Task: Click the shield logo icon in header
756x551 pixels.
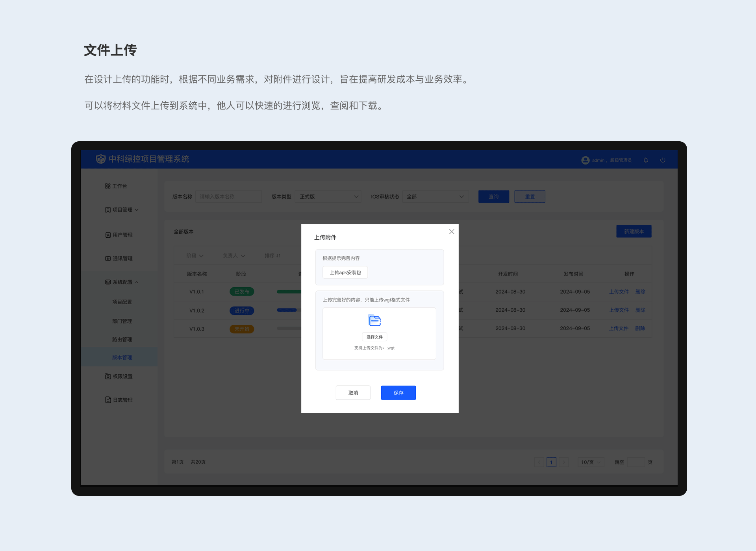Action: pos(101,159)
